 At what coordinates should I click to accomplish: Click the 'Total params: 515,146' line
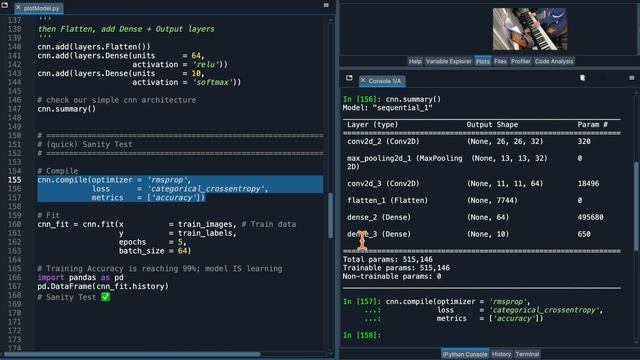point(387,260)
